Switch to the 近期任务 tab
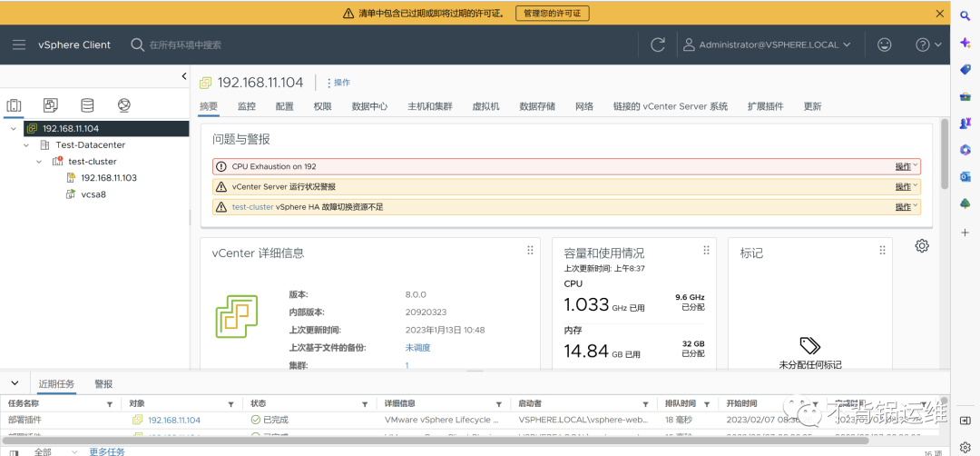 point(56,383)
